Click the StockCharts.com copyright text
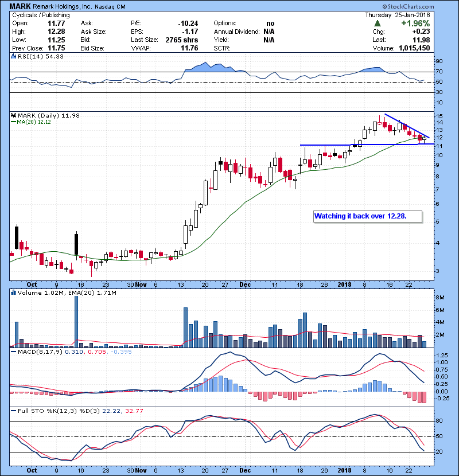Viewport: 459px width, 476px height. tap(408, 6)
